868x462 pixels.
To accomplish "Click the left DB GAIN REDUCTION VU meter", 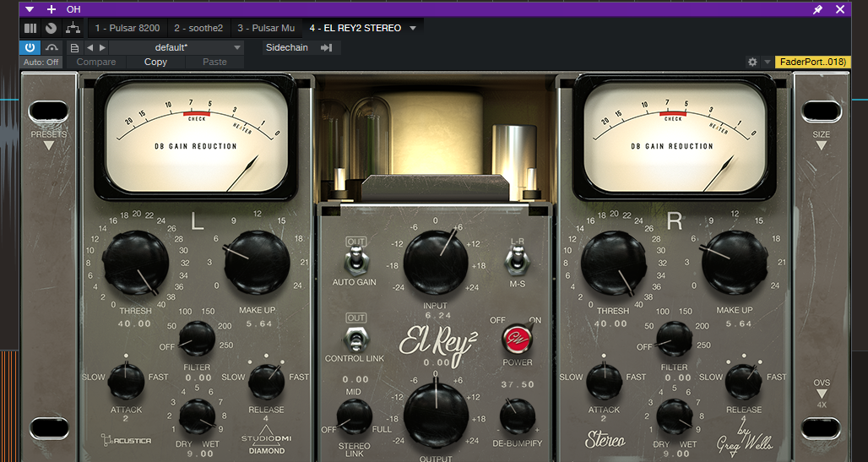I will 196,137.
